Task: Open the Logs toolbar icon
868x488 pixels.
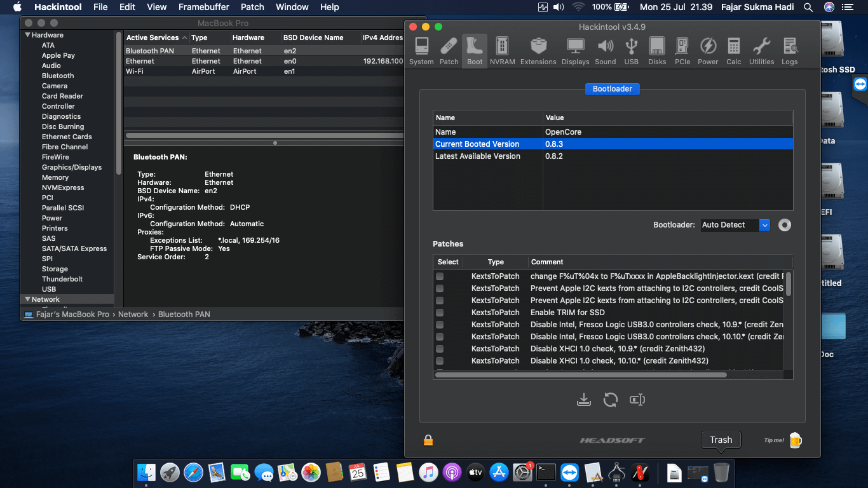Action: (790, 51)
